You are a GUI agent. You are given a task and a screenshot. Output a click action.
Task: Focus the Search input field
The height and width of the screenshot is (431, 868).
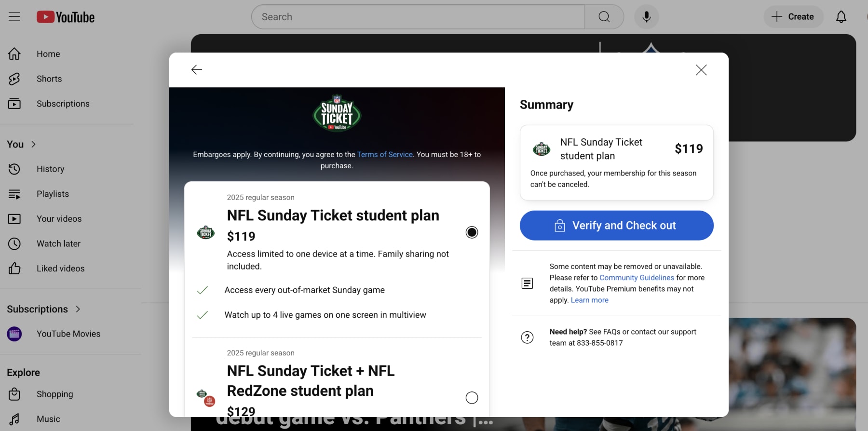point(418,17)
